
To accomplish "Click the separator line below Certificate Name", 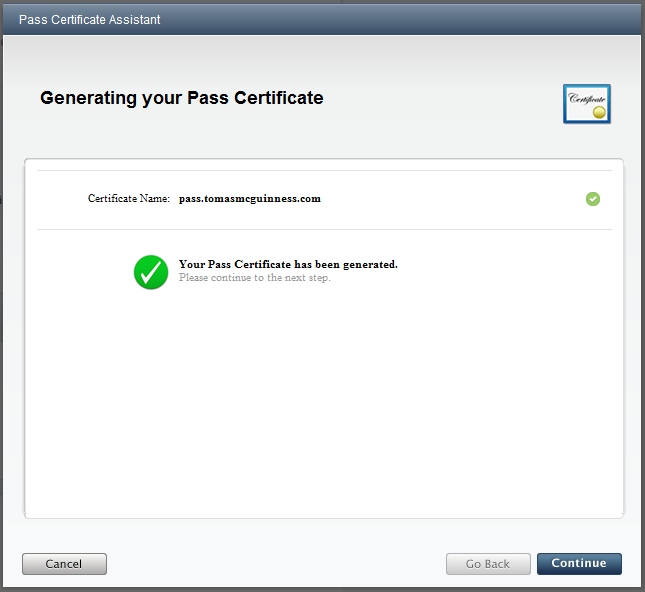I will 323,229.
